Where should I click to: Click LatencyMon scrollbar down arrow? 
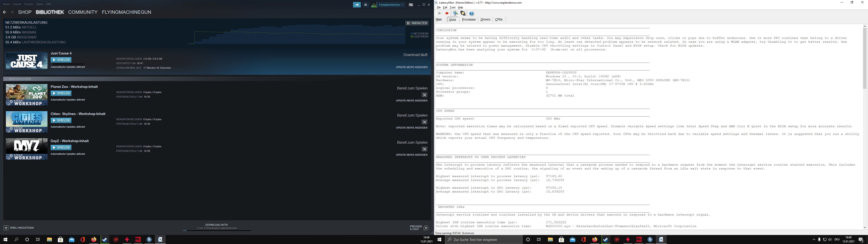(x=864, y=228)
